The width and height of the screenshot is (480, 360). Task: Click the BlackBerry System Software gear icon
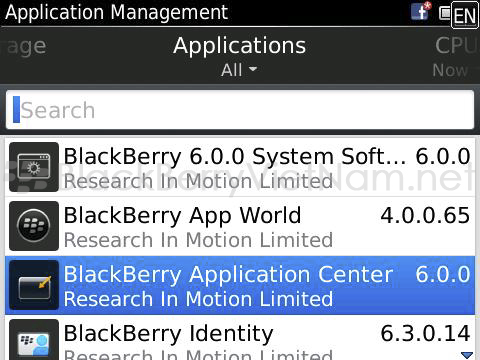(34, 167)
